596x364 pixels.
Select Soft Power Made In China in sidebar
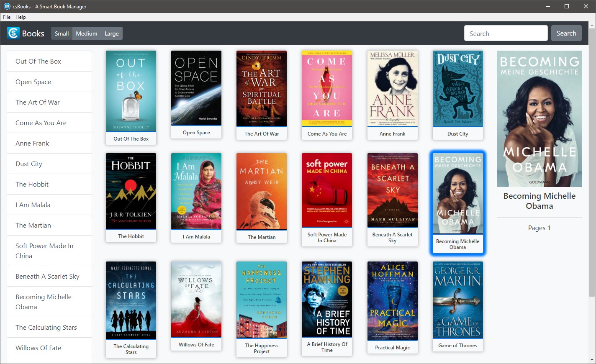[49, 251]
